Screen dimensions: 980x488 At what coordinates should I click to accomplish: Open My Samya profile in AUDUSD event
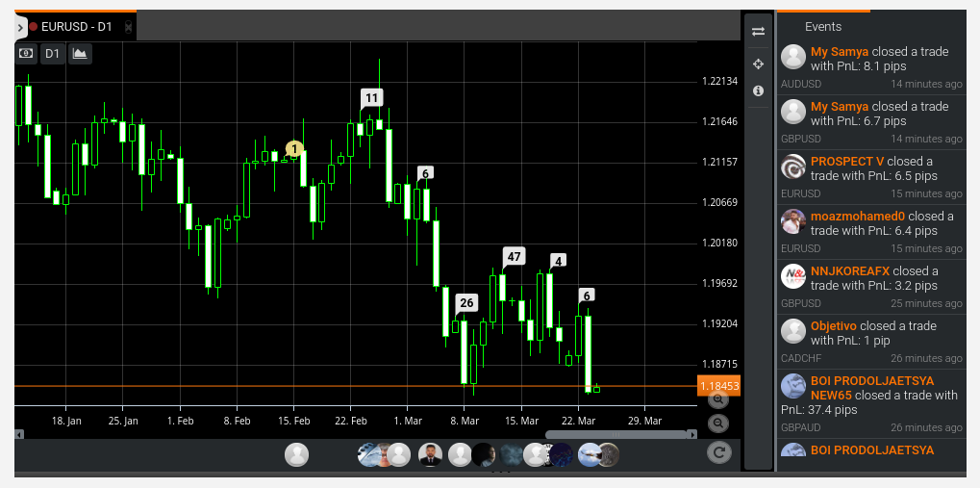840,51
